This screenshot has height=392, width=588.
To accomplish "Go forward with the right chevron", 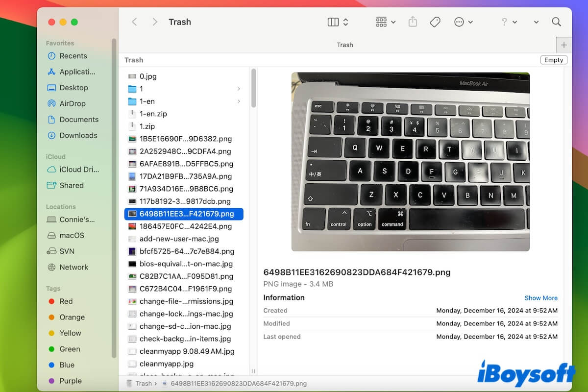I will pyautogui.click(x=154, y=22).
